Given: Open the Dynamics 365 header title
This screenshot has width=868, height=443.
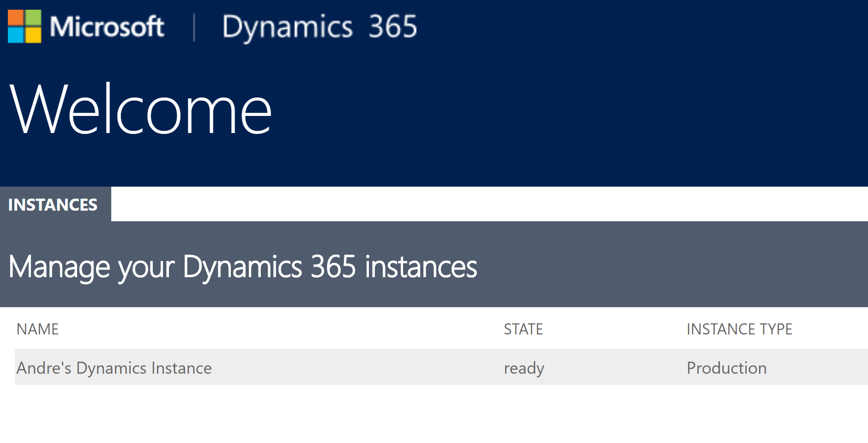Looking at the screenshot, I should (x=319, y=27).
